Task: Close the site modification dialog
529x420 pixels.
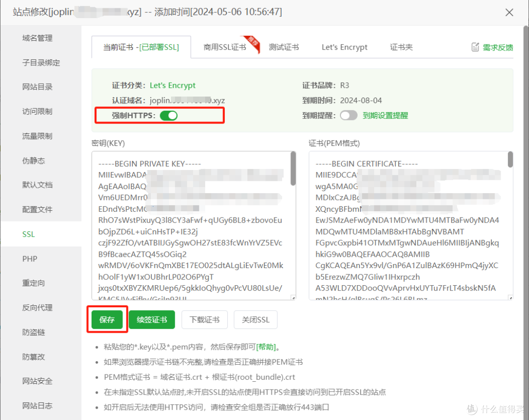Action: tap(509, 12)
